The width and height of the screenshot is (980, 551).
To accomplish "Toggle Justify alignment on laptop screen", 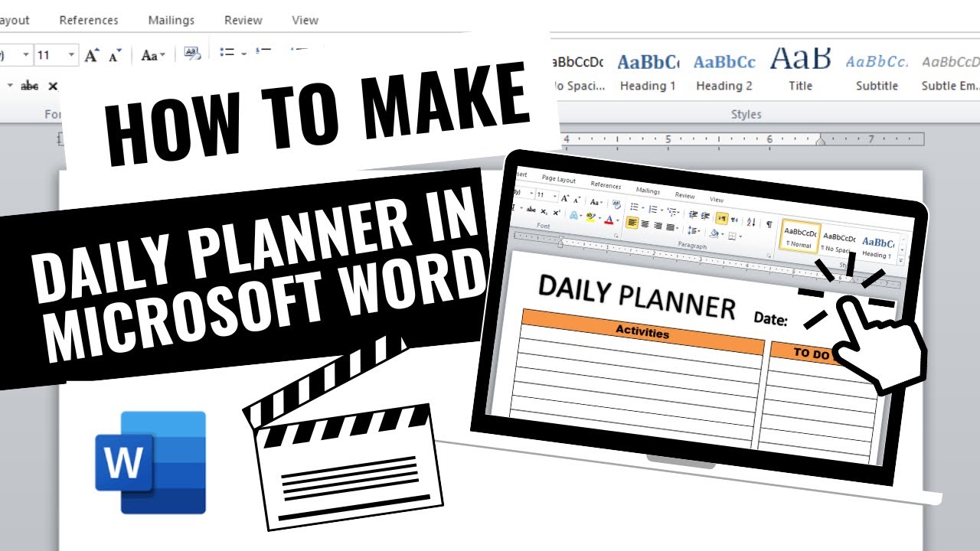I will point(671,227).
